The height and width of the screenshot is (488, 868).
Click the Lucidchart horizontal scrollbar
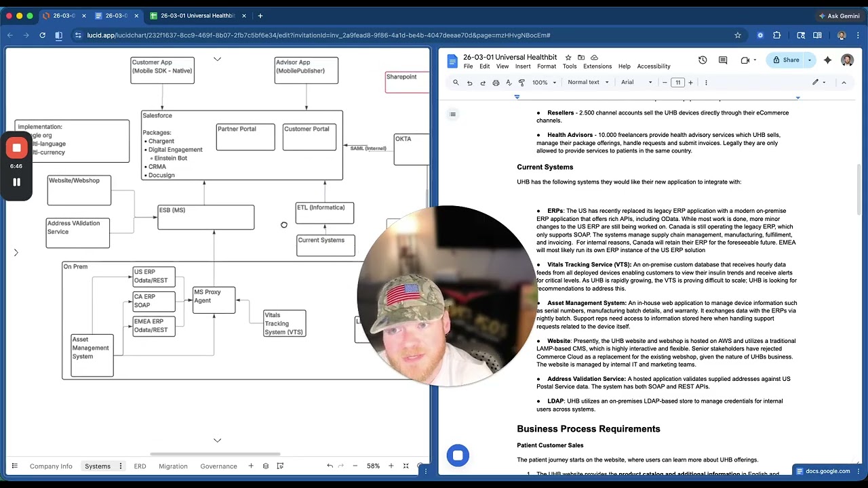(x=215, y=454)
